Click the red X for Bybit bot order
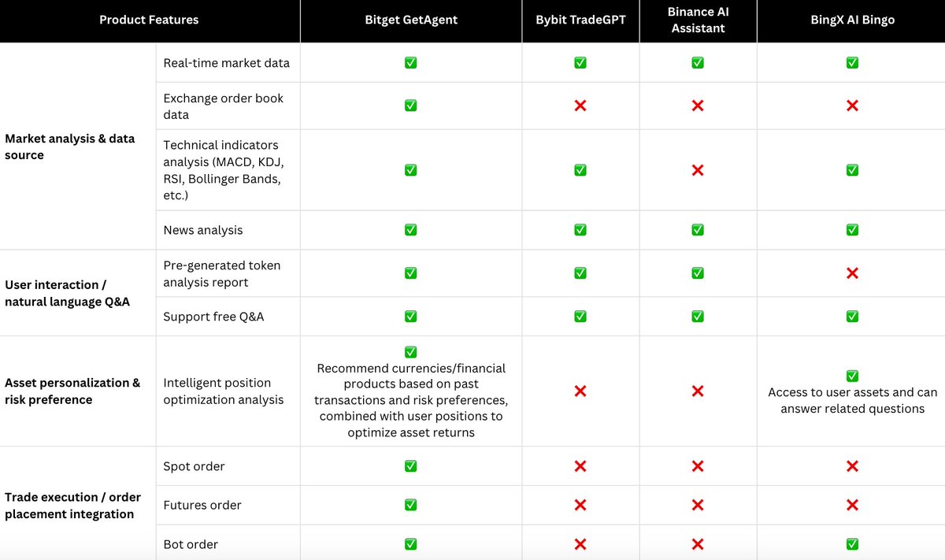The image size is (945, 560). (x=580, y=544)
